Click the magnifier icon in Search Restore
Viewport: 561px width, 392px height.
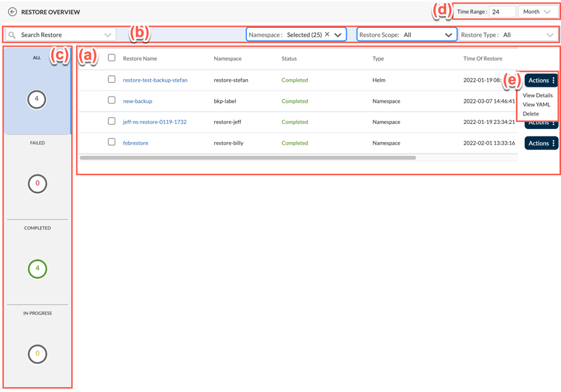tap(12, 35)
